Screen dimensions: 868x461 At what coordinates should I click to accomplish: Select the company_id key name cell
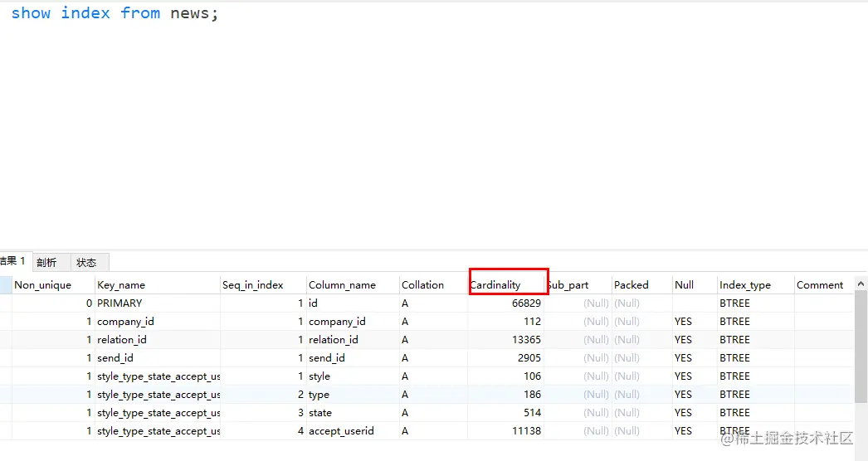coord(157,322)
